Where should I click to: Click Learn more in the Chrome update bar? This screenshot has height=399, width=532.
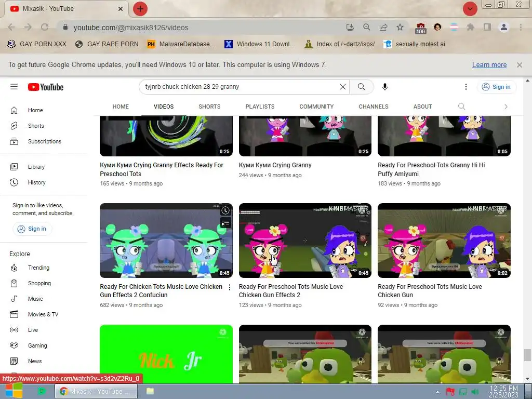click(x=489, y=65)
